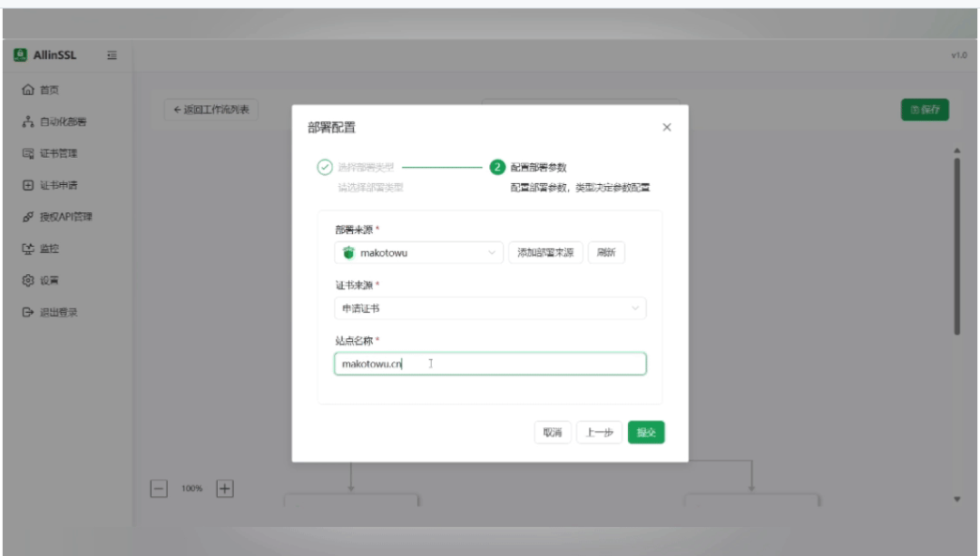Close the 部署配置 dialog

pos(667,128)
